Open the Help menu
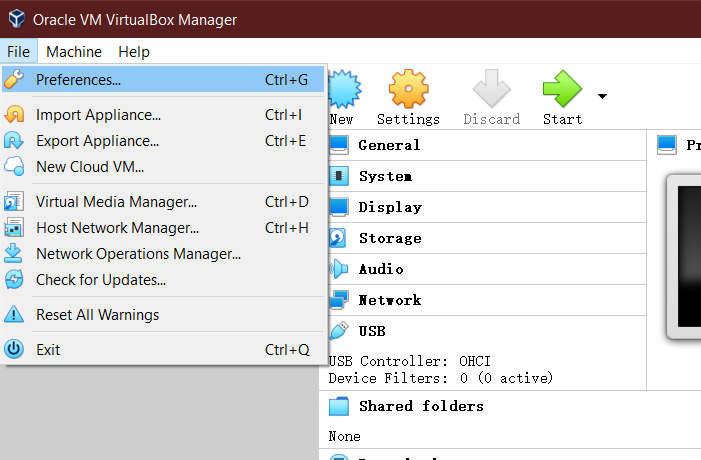The width and height of the screenshot is (701, 460). tap(134, 51)
